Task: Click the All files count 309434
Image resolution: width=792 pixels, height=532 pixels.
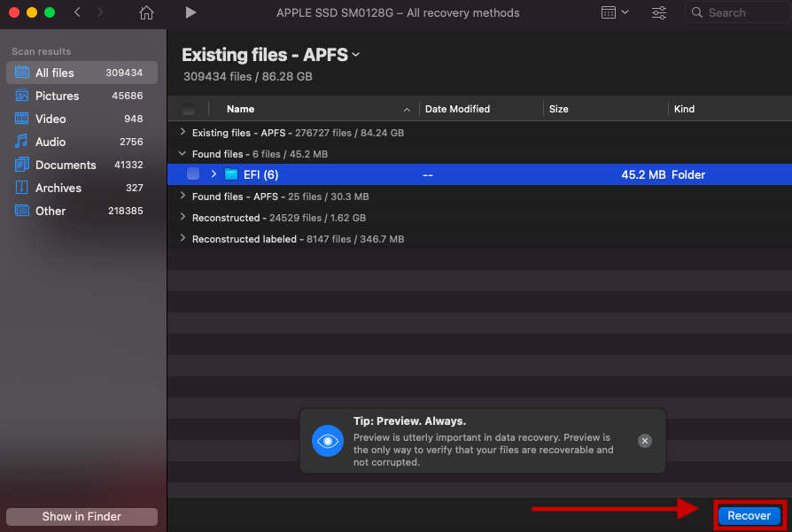Action: pyautogui.click(x=124, y=73)
